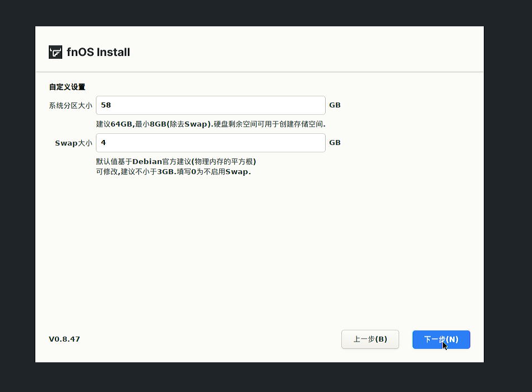Viewport: 532px width, 392px height.
Task: Click the GB unit beside system partition
Action: coord(335,105)
